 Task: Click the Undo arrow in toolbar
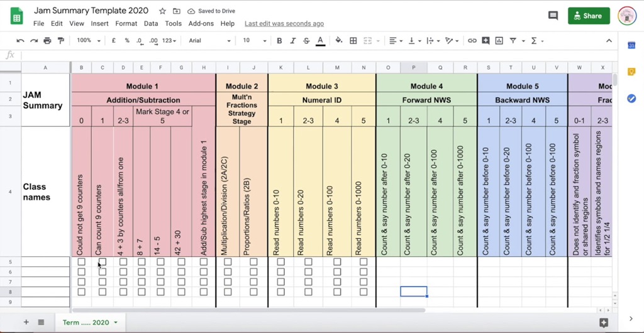pyautogui.click(x=20, y=41)
